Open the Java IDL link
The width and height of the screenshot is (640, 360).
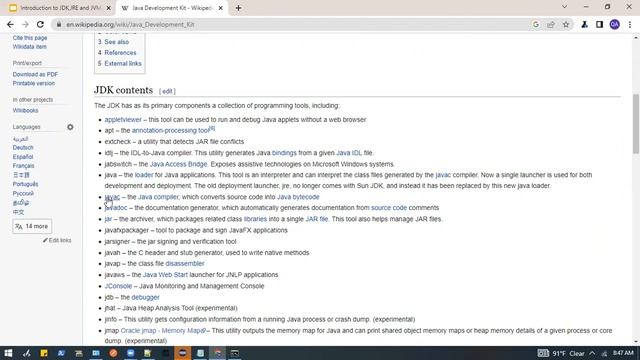349,153
